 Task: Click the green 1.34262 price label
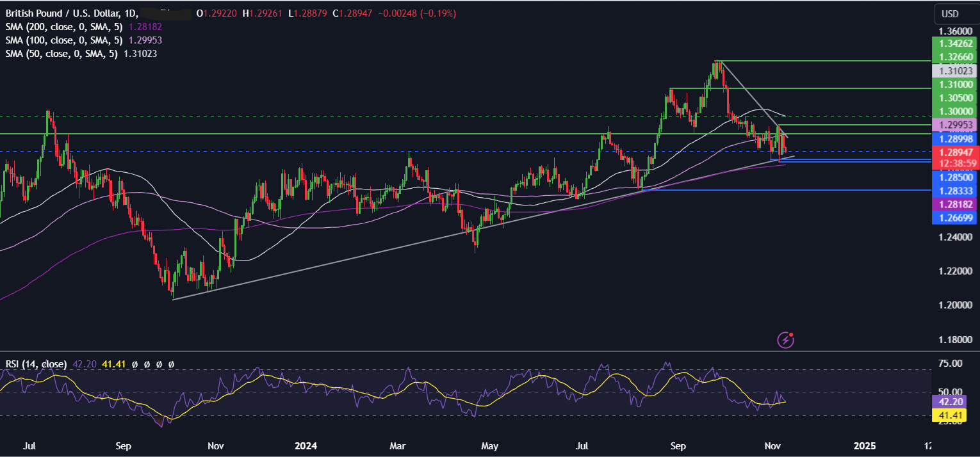point(956,44)
